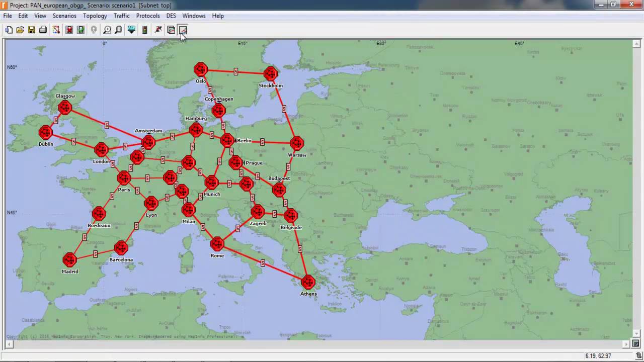Open the Traffic menu
This screenshot has height=362, width=644.
[x=122, y=16]
